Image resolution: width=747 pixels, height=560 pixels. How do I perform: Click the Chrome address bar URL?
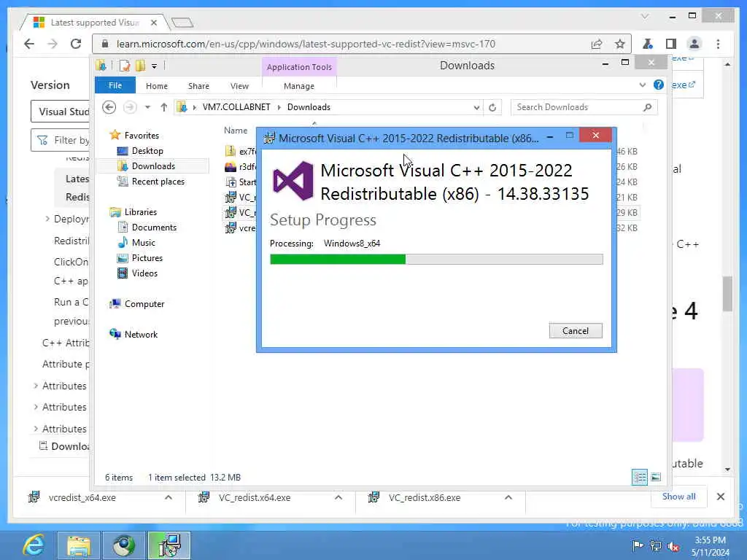pyautogui.click(x=306, y=44)
